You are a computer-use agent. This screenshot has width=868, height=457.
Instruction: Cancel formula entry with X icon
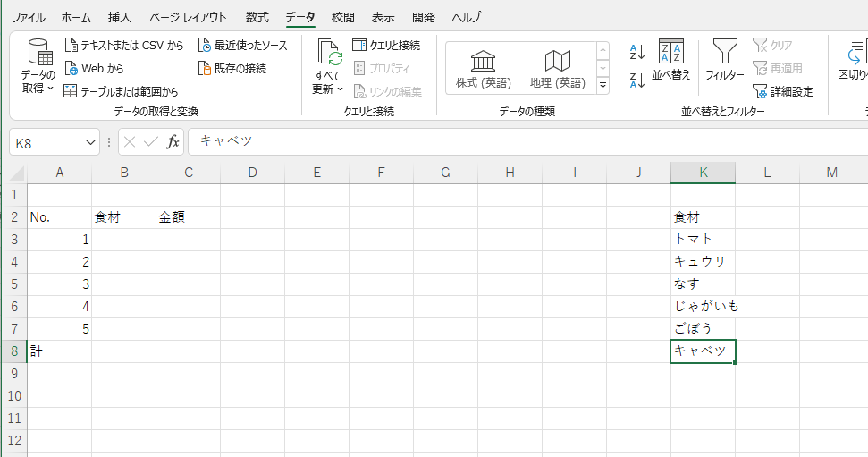[x=130, y=142]
